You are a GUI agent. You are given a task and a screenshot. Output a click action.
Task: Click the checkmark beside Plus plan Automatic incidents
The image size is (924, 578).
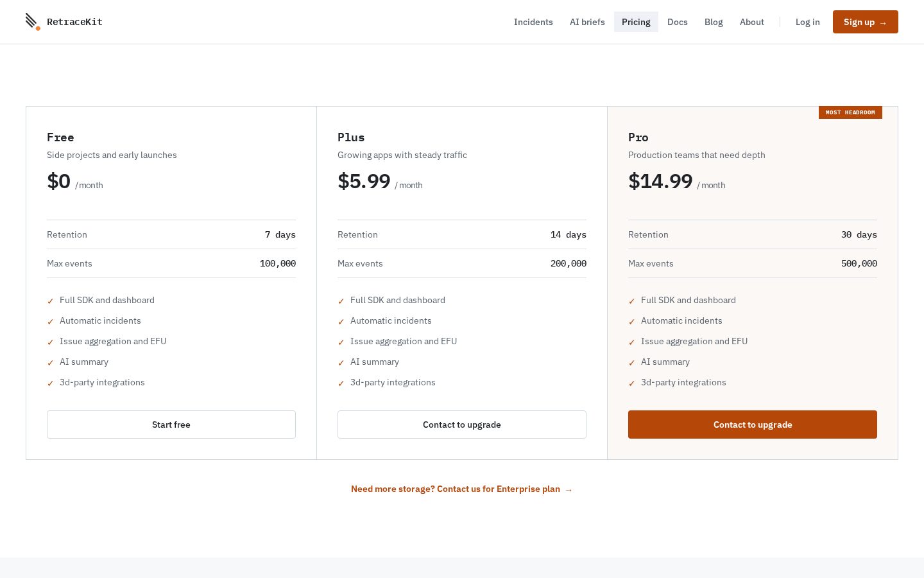[341, 322]
